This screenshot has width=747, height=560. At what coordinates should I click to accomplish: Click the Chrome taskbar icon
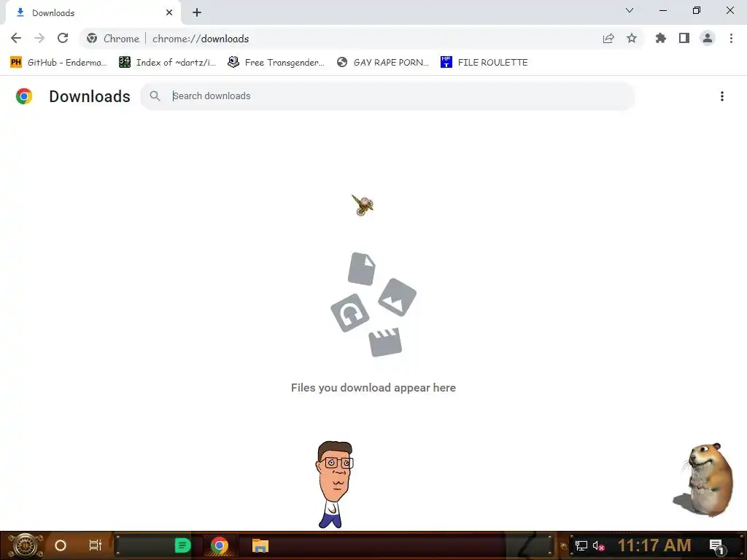point(219,545)
